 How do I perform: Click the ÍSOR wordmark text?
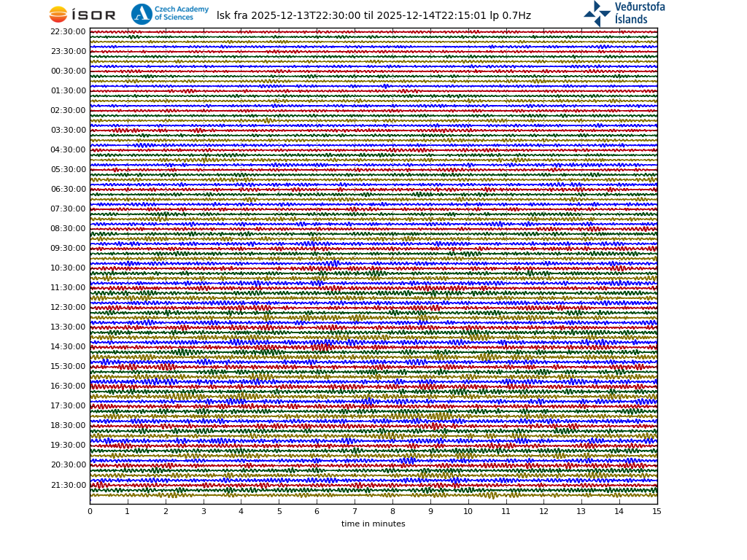point(93,15)
